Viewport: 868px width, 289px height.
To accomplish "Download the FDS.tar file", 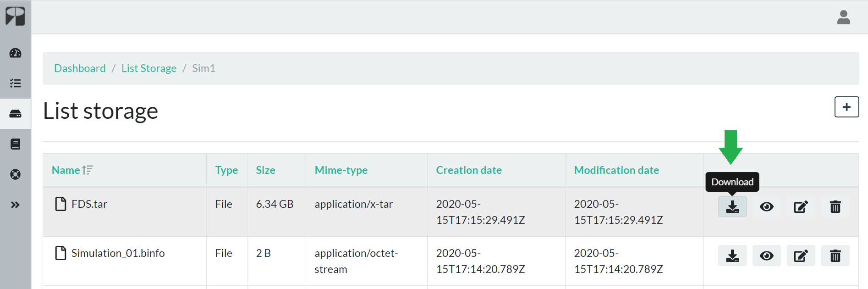I will pyautogui.click(x=732, y=207).
